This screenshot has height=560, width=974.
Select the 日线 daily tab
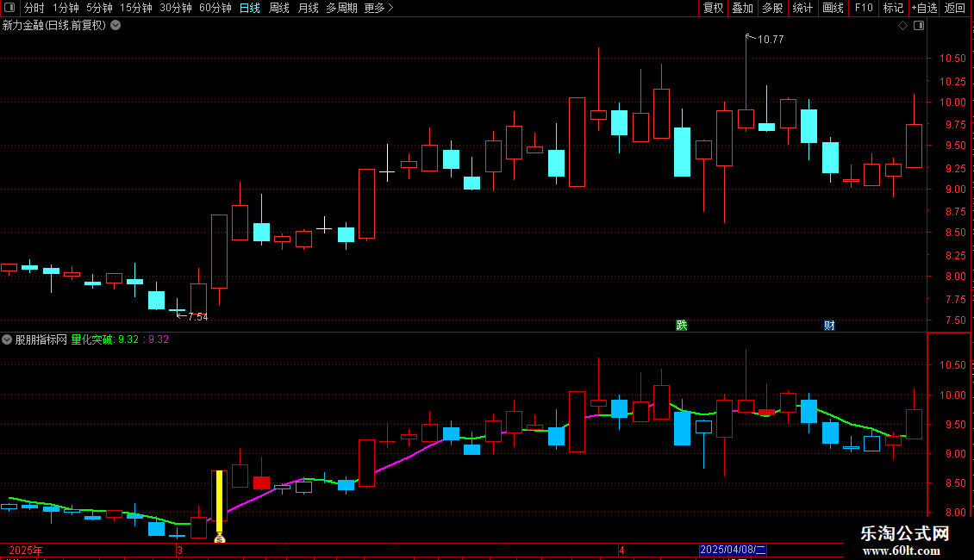(250, 8)
